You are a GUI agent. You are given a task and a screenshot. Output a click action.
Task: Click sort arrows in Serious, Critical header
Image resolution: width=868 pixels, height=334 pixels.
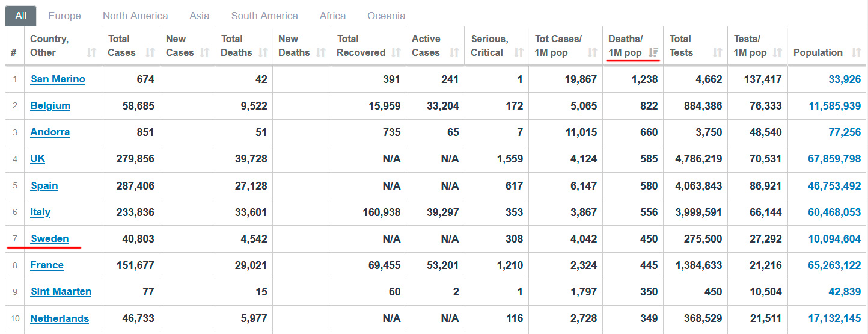tap(519, 53)
